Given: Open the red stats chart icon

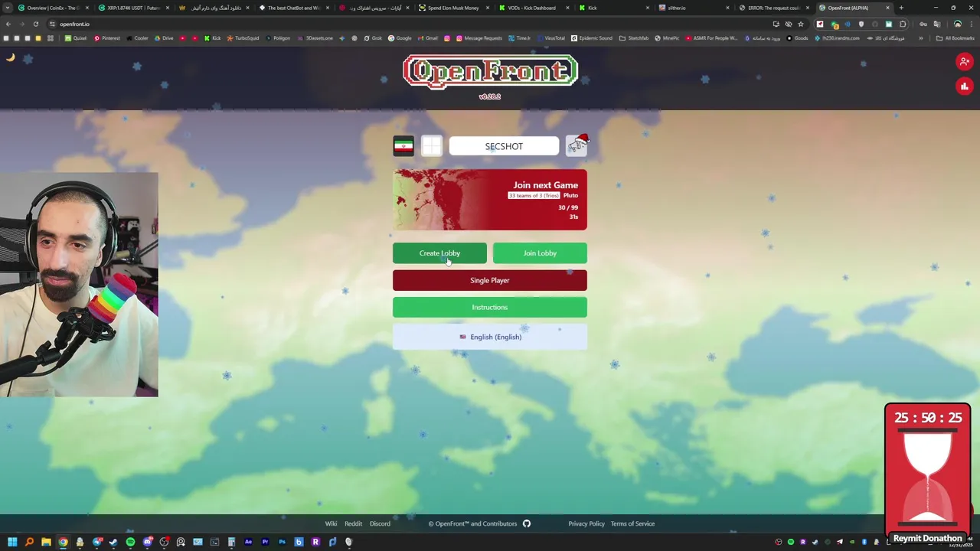Looking at the screenshot, I should click(x=964, y=86).
